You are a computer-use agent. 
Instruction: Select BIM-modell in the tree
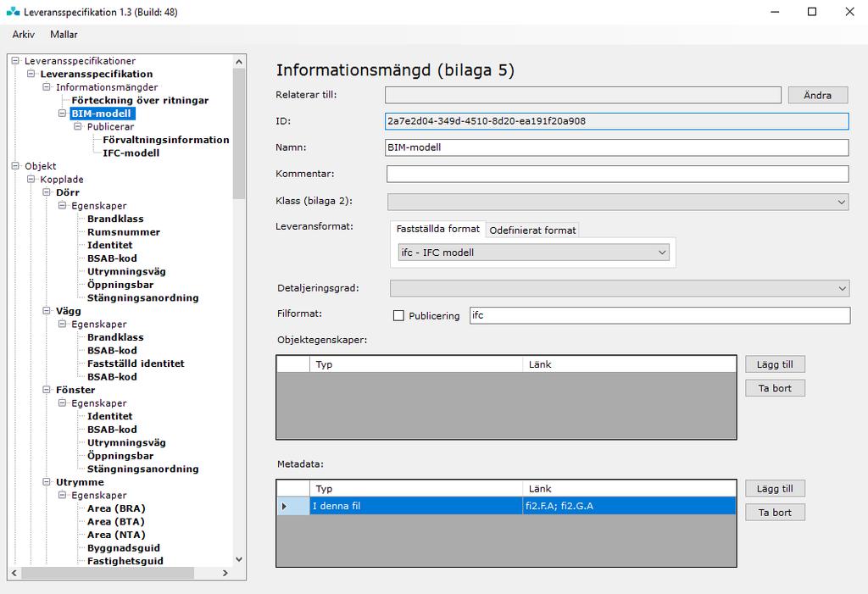pos(102,114)
